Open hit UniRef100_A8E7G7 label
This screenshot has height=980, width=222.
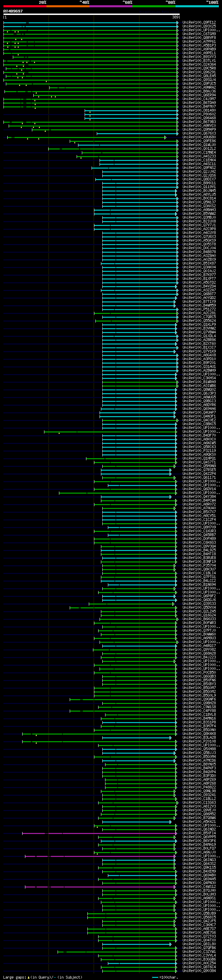pos(199,929)
